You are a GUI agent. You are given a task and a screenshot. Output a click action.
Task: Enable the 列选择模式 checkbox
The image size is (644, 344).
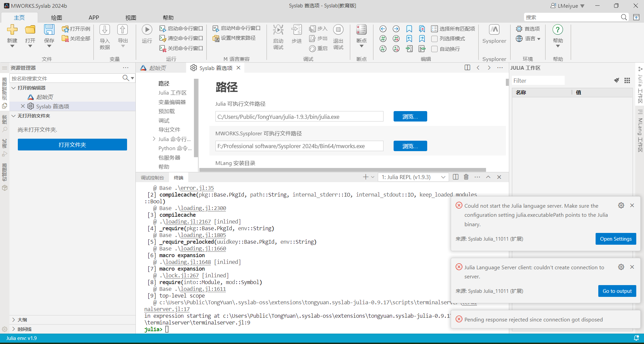click(x=434, y=39)
